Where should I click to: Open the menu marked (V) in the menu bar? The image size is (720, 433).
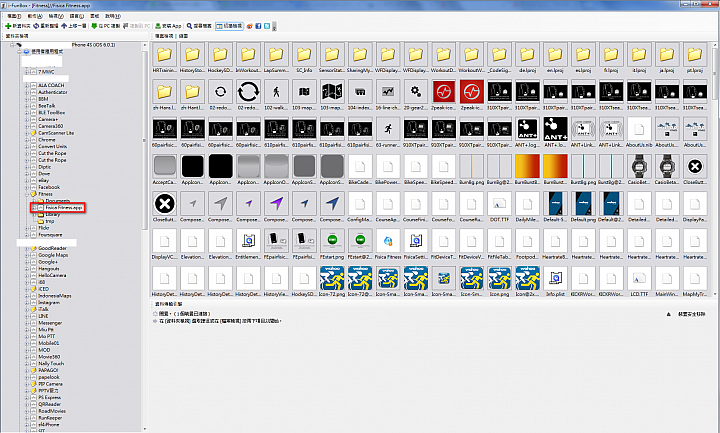[56, 16]
